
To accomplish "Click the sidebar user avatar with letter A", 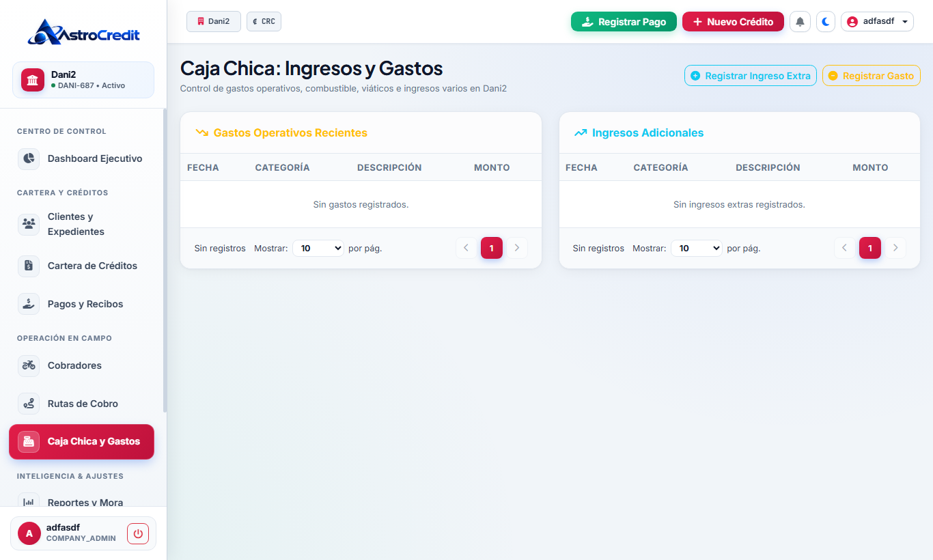I will click(29, 533).
